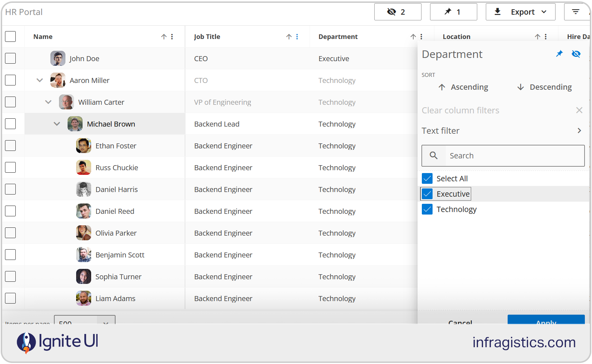Open the infragistics.com link

524,342
